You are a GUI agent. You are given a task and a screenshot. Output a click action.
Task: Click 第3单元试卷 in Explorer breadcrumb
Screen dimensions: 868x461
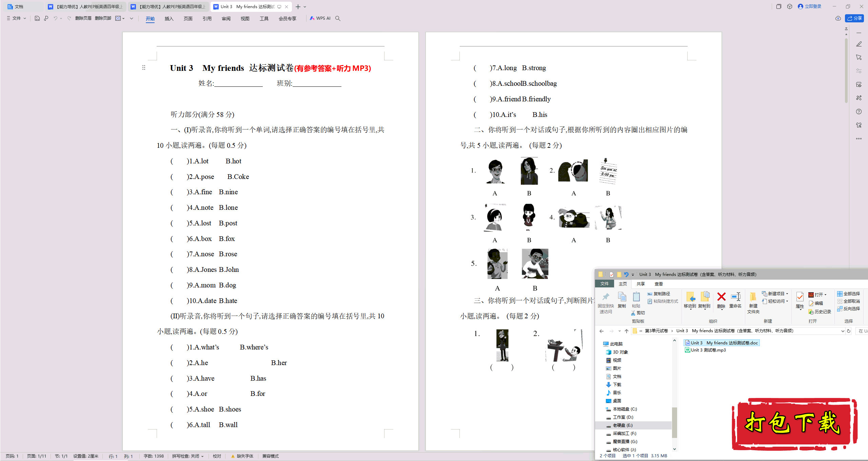pos(656,331)
